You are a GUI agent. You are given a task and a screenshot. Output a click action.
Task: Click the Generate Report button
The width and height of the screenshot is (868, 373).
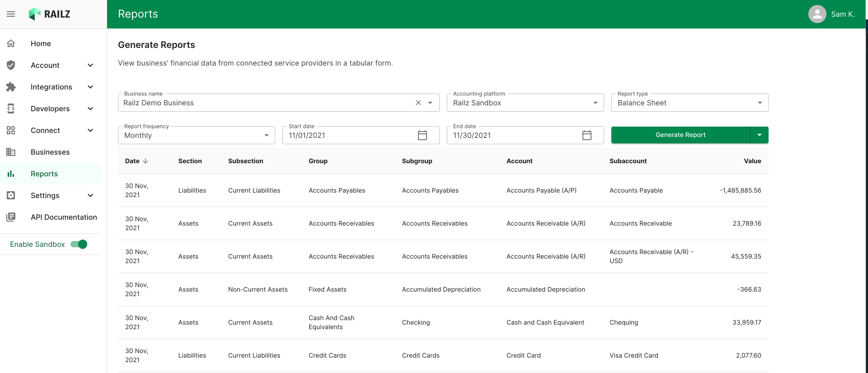[680, 135]
